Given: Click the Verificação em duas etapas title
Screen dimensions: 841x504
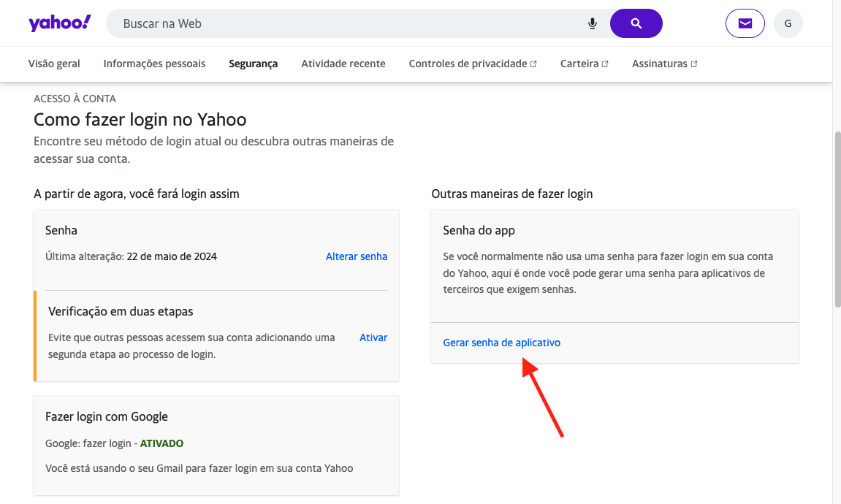Looking at the screenshot, I should (121, 311).
